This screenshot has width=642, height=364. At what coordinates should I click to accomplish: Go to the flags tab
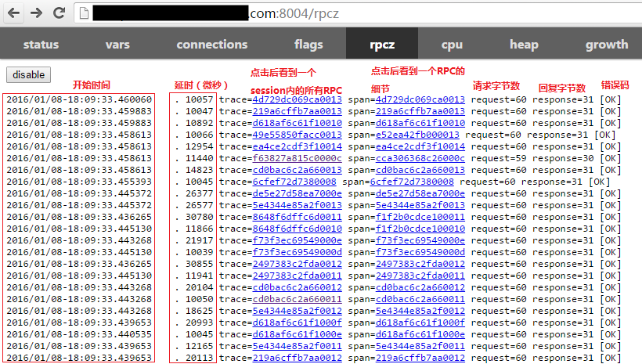click(308, 45)
